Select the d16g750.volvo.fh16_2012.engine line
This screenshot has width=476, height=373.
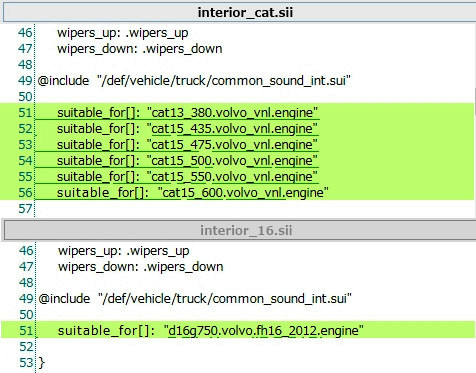[x=211, y=330]
